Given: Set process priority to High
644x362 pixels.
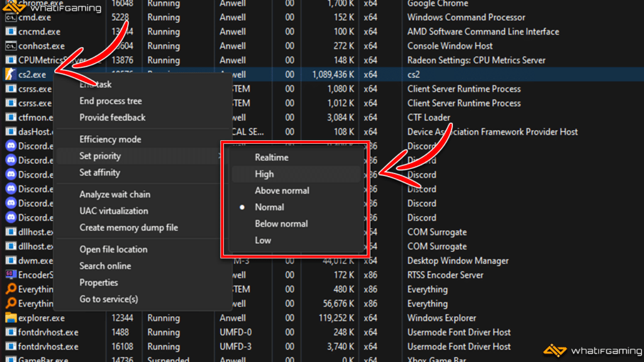Looking at the screenshot, I should 264,174.
